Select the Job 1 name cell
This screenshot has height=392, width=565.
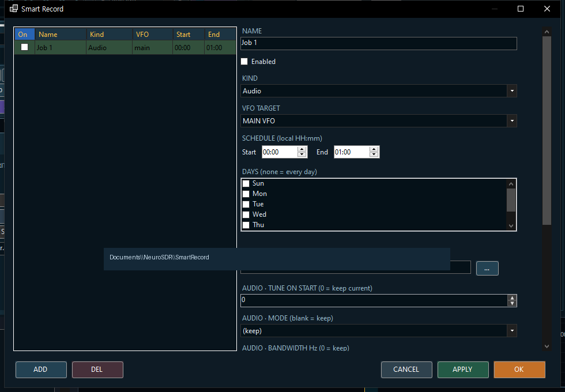[x=61, y=47]
